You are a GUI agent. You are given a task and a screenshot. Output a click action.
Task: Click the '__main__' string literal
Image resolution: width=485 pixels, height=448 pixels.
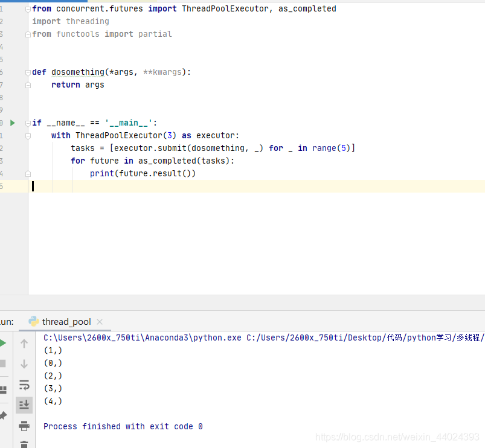coord(129,123)
